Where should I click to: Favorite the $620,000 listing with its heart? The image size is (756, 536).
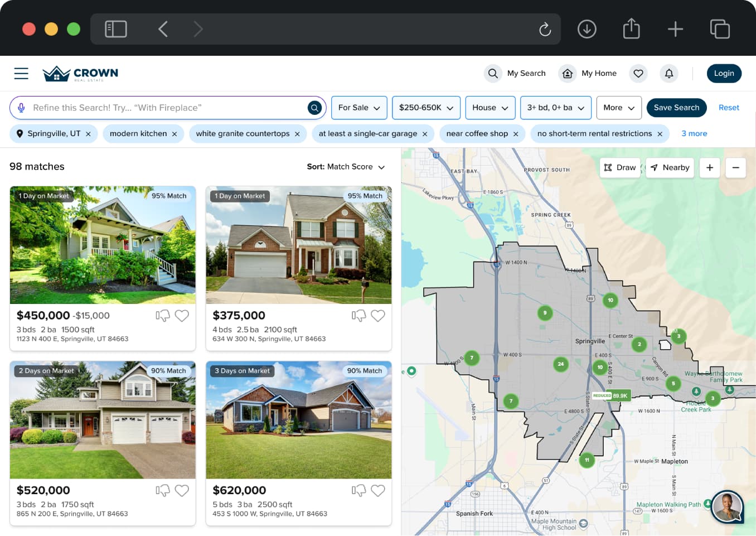coord(378,490)
